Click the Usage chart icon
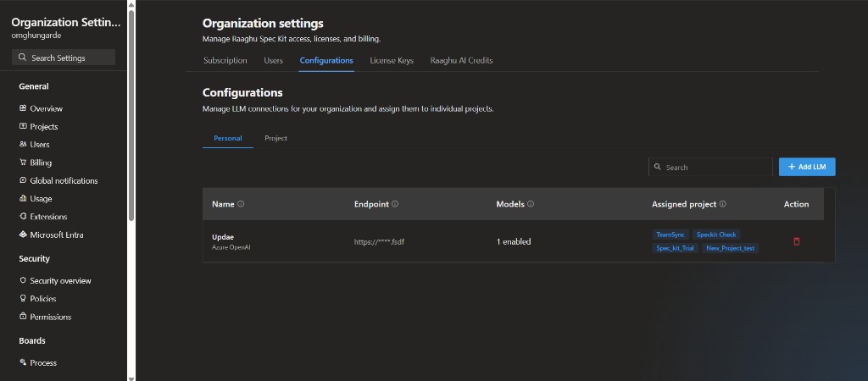 [23, 198]
